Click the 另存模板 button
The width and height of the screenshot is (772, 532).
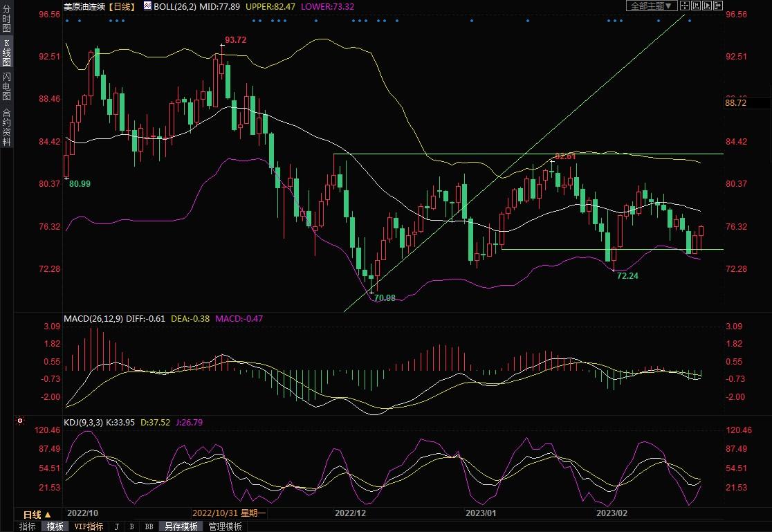tap(181, 526)
